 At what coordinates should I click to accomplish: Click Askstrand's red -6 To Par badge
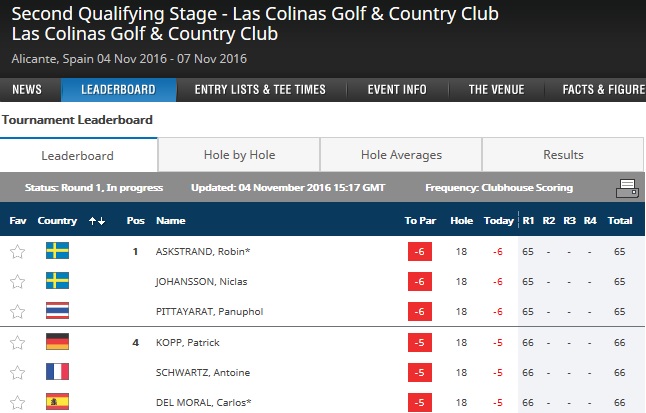(420, 251)
